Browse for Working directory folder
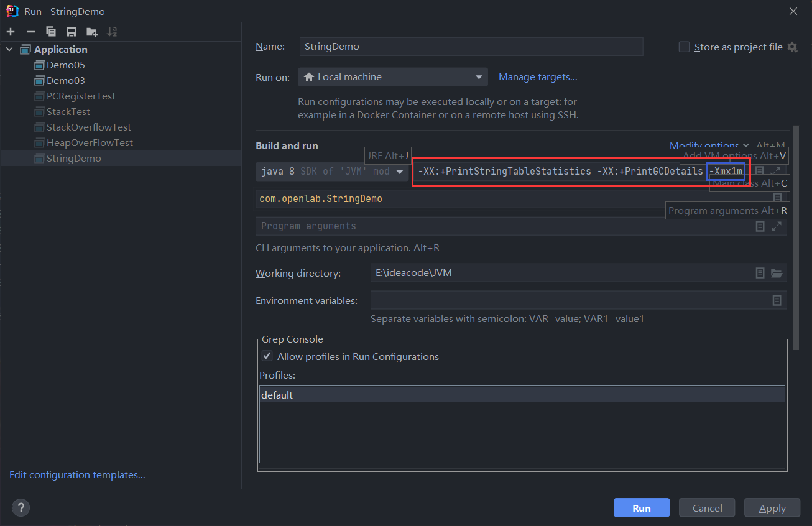The height and width of the screenshot is (526, 812). (776, 273)
